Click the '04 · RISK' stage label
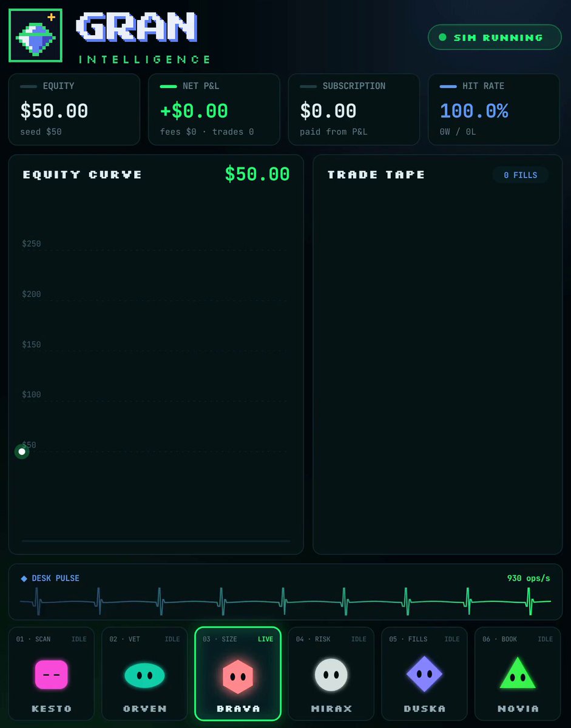This screenshot has width=571, height=728. pyautogui.click(x=313, y=639)
